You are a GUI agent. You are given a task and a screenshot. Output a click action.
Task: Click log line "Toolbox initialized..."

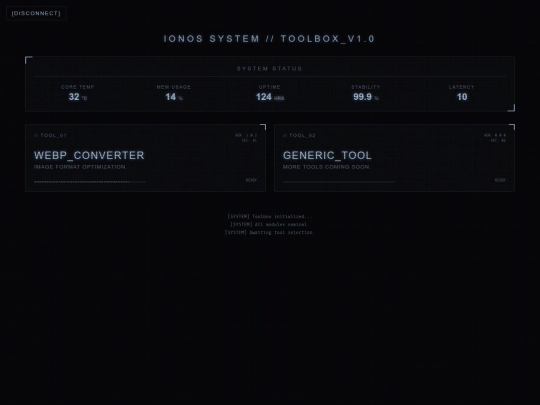(270, 216)
